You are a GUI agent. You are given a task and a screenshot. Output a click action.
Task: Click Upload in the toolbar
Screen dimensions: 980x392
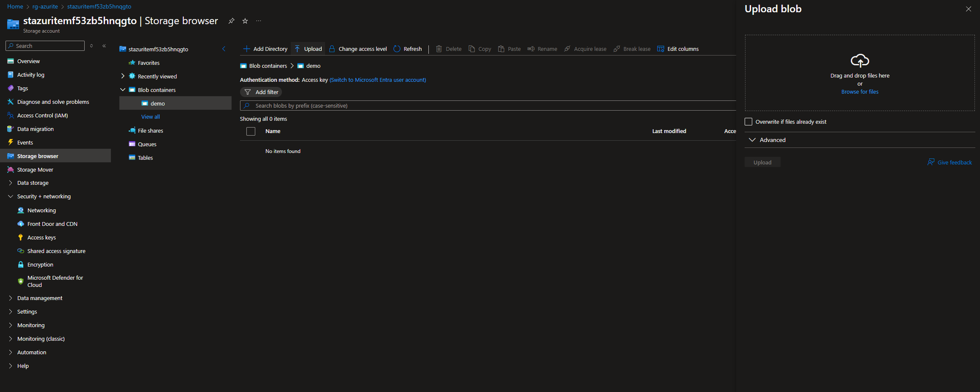[308, 49]
